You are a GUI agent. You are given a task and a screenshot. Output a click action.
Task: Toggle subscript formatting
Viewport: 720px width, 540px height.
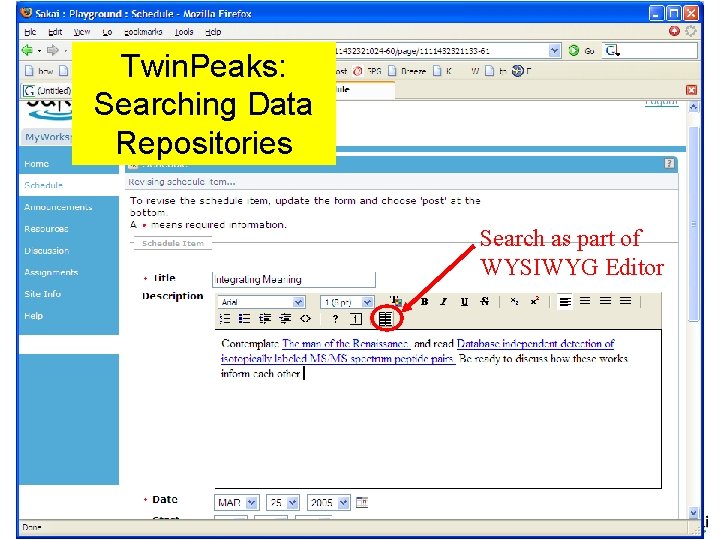514,301
